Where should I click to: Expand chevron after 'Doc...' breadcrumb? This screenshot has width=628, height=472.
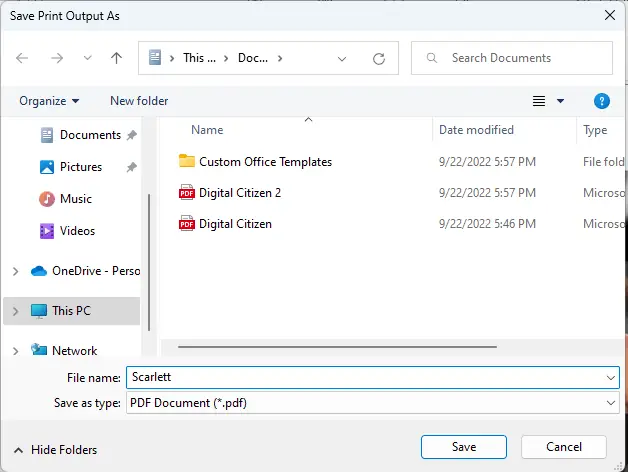pyautogui.click(x=280, y=58)
